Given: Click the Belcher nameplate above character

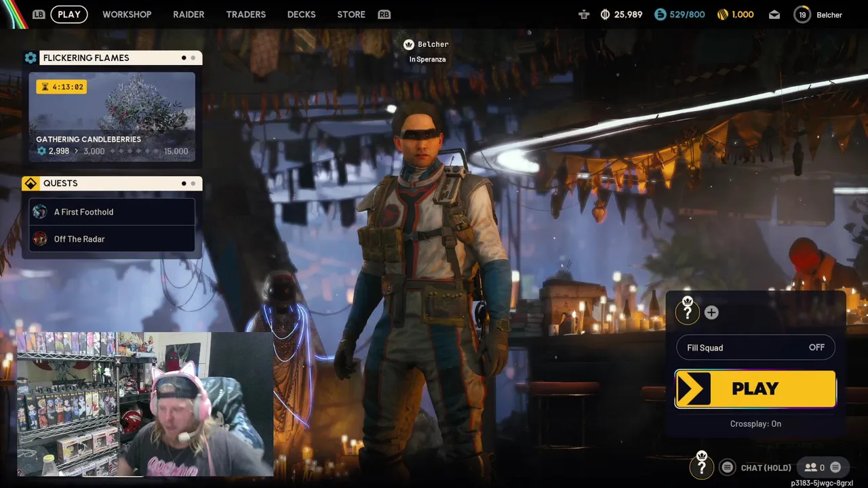Looking at the screenshot, I should click(x=433, y=45).
